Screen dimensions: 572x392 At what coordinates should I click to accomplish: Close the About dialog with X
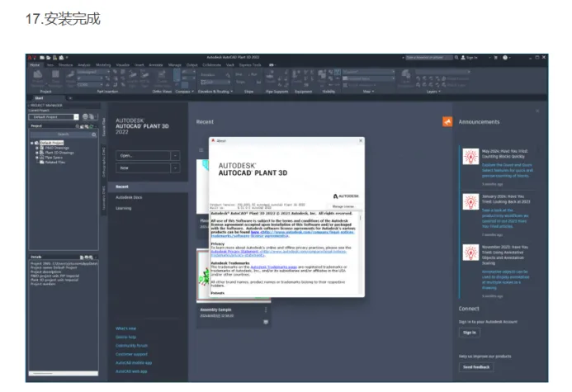tap(361, 140)
